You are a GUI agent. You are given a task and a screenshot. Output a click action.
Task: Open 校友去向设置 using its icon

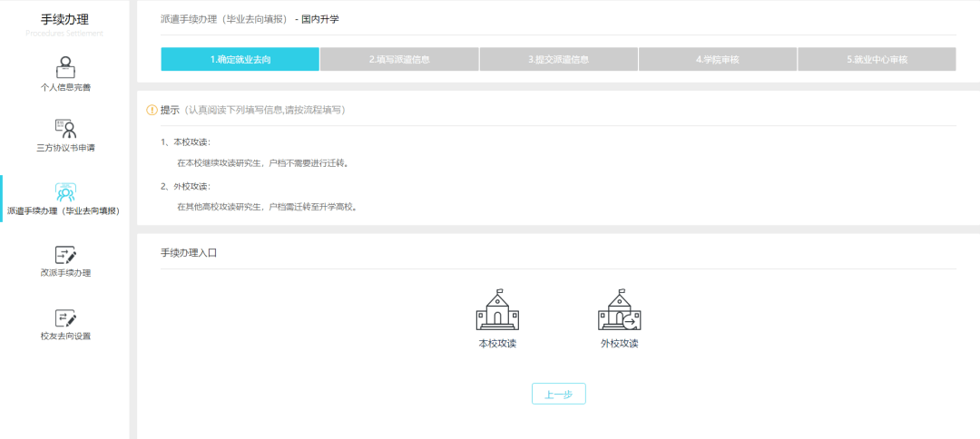point(65,317)
